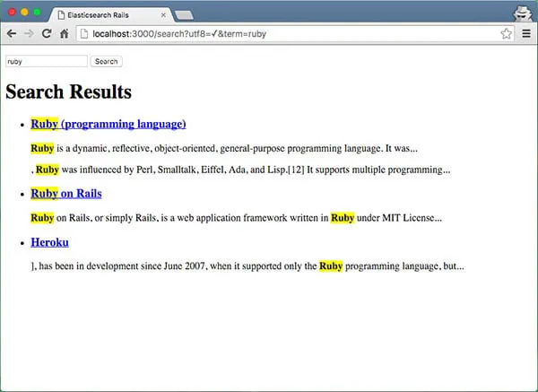Select the Elasticsearch Rails tab
Screen dimensions: 538x392
pyautogui.click(x=108, y=15)
